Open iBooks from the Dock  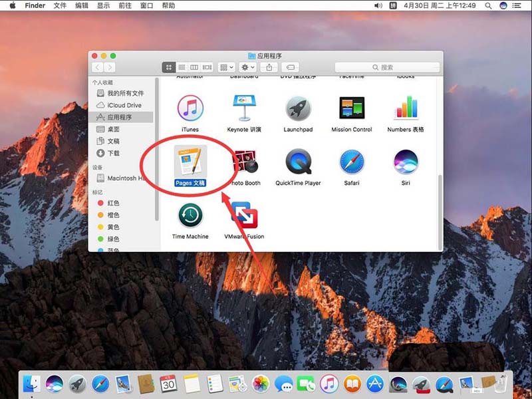tap(352, 384)
